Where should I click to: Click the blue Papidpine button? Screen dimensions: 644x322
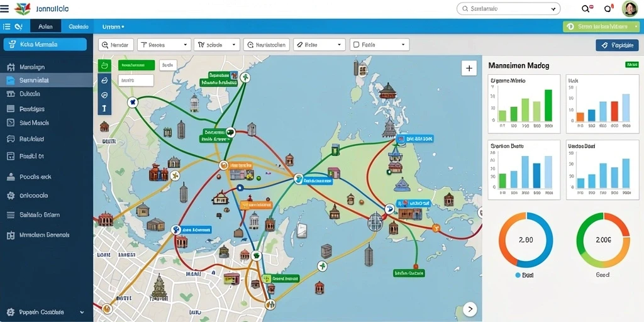pos(617,45)
